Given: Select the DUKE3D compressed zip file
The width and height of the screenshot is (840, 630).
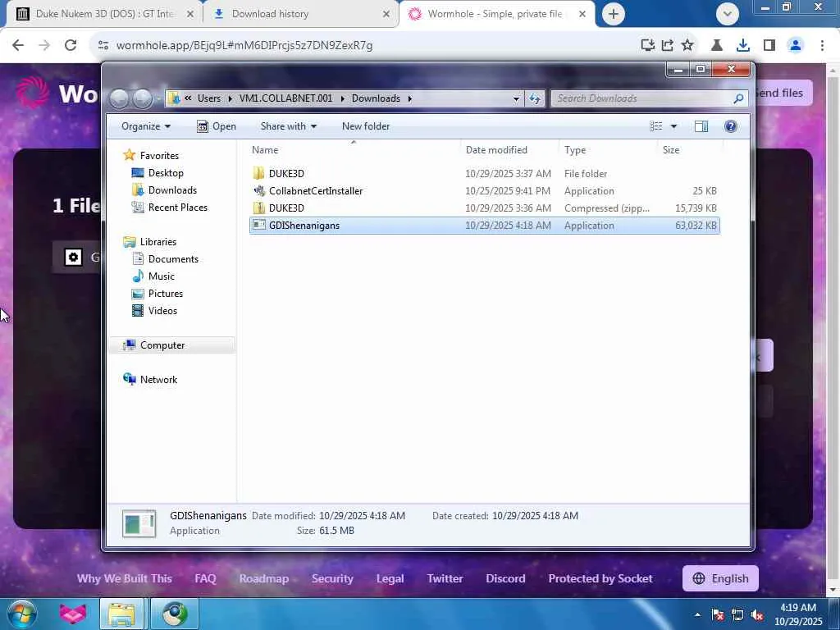Looking at the screenshot, I should [484, 208].
